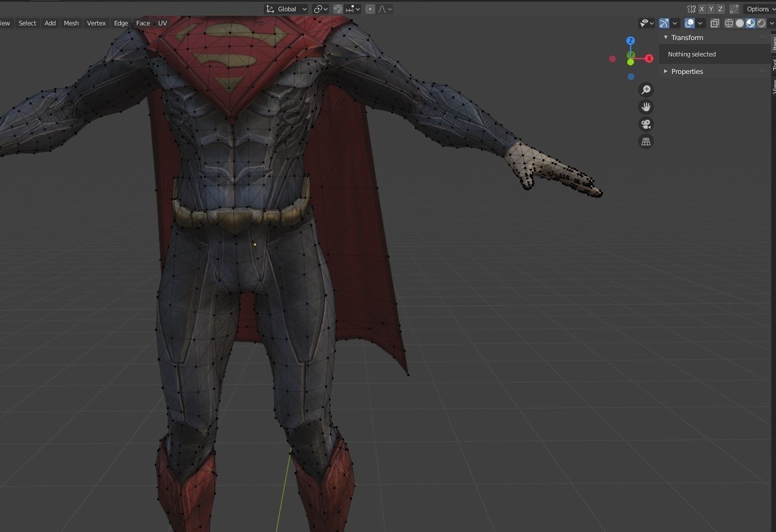Click the red X axis gizmo handle

click(x=649, y=59)
